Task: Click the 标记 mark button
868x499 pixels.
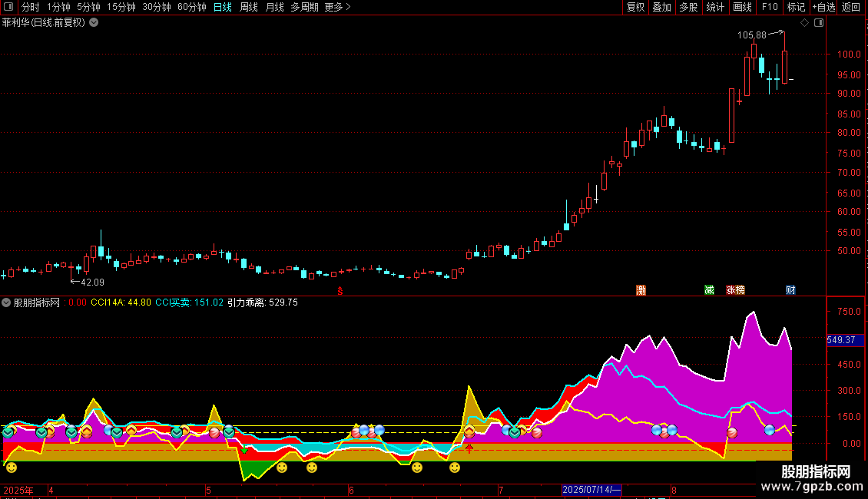Action: (x=796, y=7)
